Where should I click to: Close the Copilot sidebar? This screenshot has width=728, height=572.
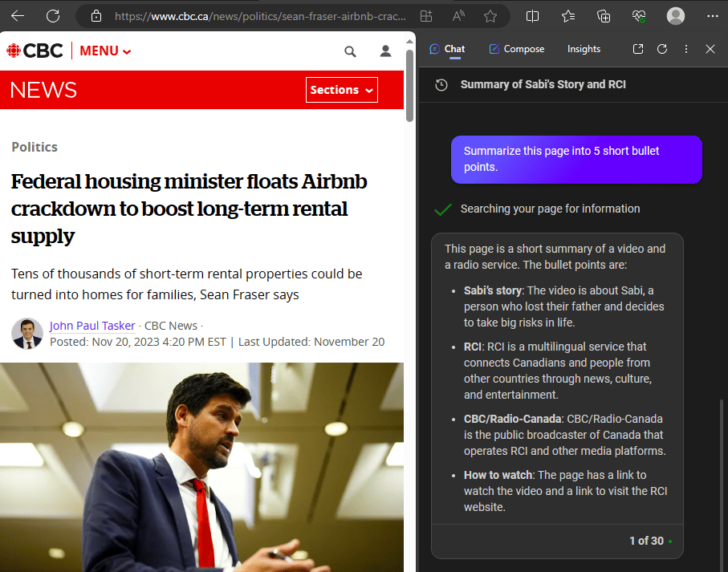pos(710,49)
